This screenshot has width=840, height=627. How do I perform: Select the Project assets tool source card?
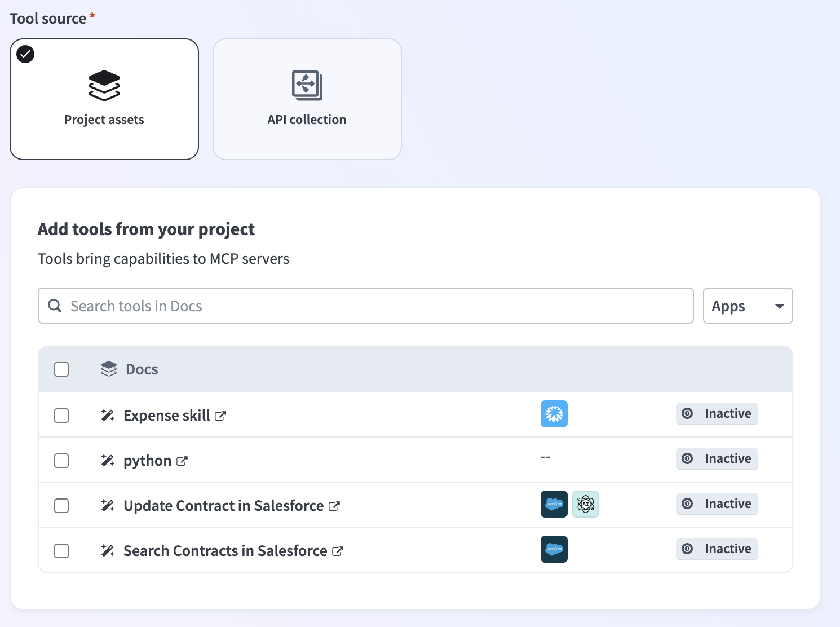(104, 99)
